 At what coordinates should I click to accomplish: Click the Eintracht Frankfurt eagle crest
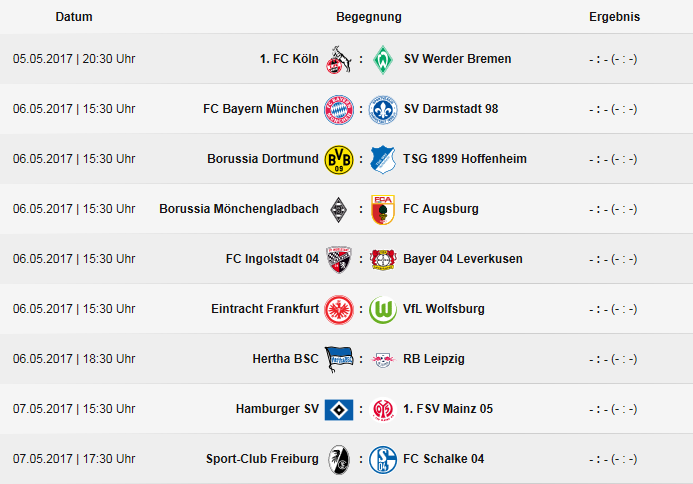click(x=339, y=309)
